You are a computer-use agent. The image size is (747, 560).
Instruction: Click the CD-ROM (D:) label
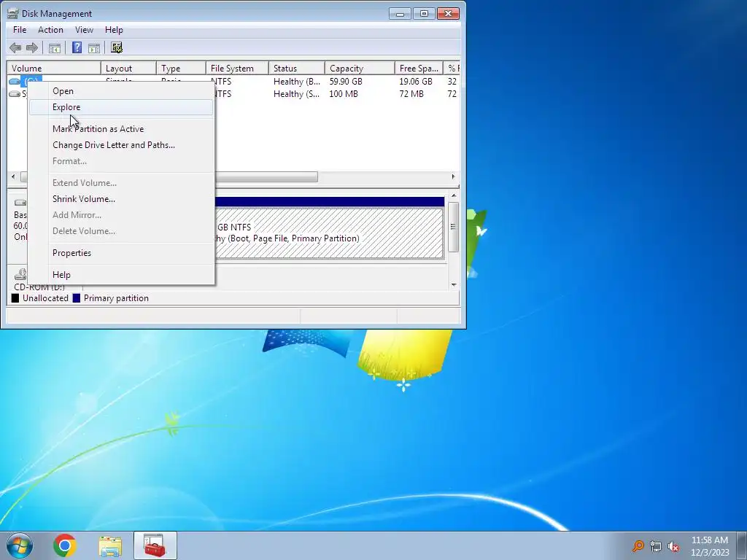point(39,287)
